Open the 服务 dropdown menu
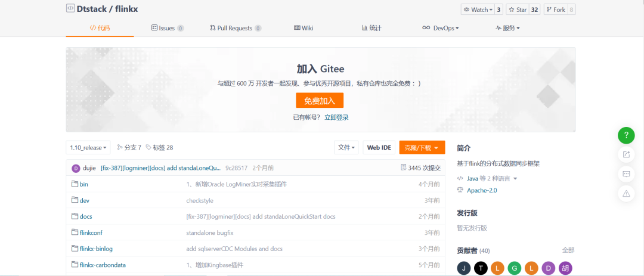Image resolution: width=644 pixels, height=276 pixels. coord(508,28)
